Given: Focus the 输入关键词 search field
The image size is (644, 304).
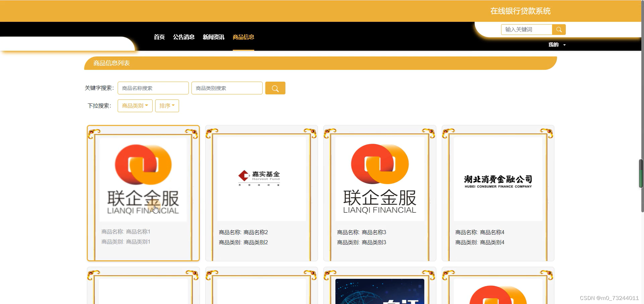Looking at the screenshot, I should (527, 30).
